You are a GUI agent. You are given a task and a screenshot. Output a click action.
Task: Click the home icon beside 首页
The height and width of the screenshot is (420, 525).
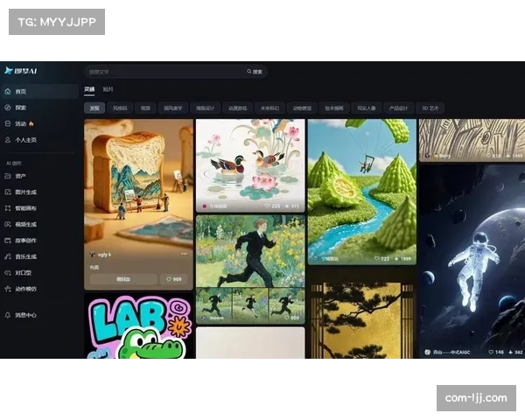[x=8, y=91]
